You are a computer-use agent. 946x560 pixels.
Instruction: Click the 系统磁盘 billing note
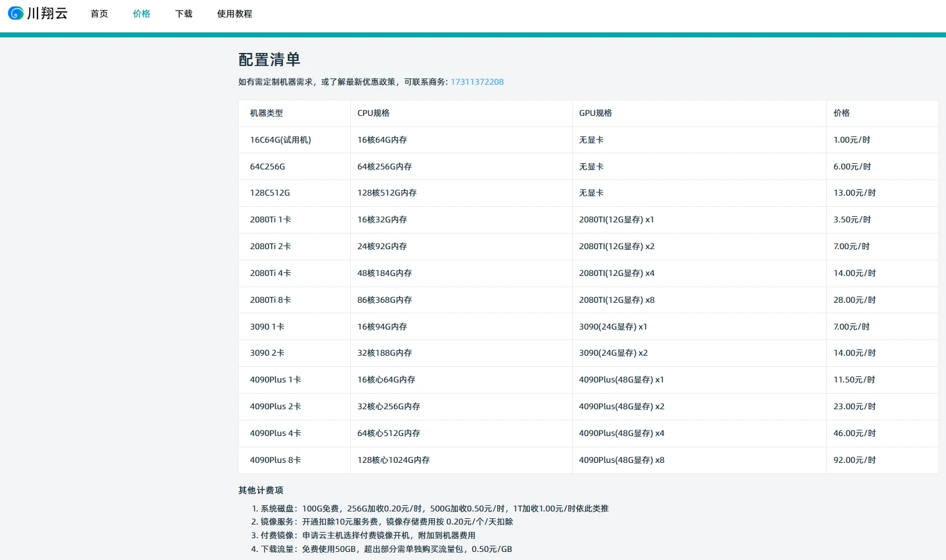coord(434,508)
